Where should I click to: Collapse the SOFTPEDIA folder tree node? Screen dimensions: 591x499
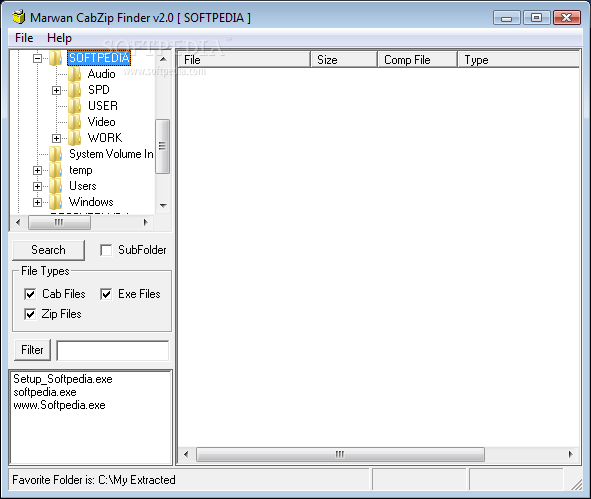[x=37, y=58]
